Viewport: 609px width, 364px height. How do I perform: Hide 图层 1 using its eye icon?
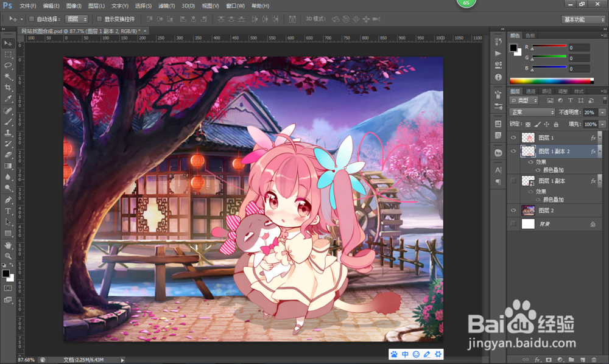513,138
